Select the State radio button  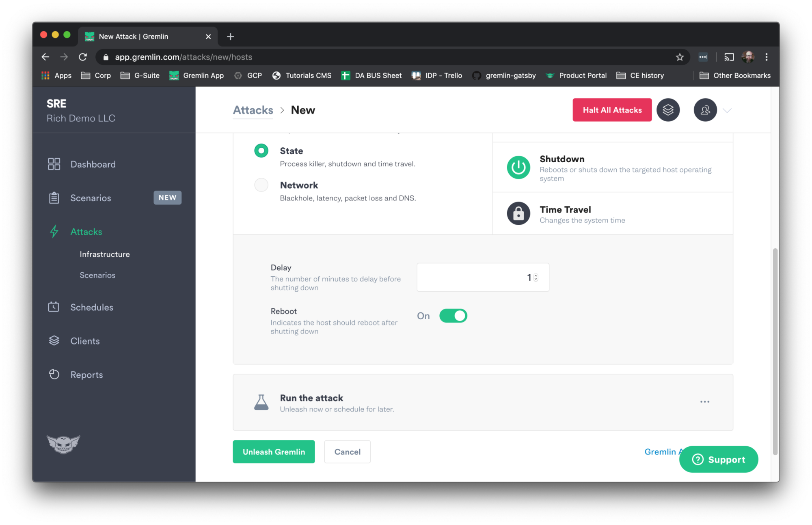261,151
